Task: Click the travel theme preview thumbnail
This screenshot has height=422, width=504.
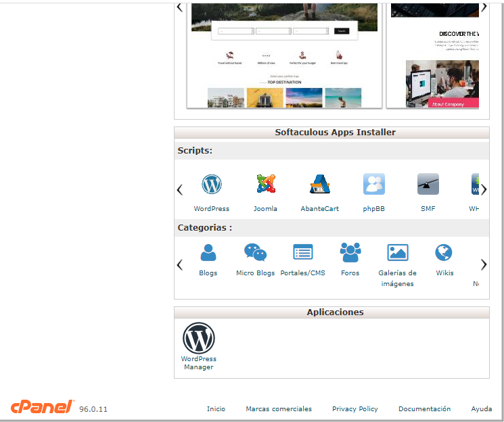Action: pyautogui.click(x=284, y=54)
